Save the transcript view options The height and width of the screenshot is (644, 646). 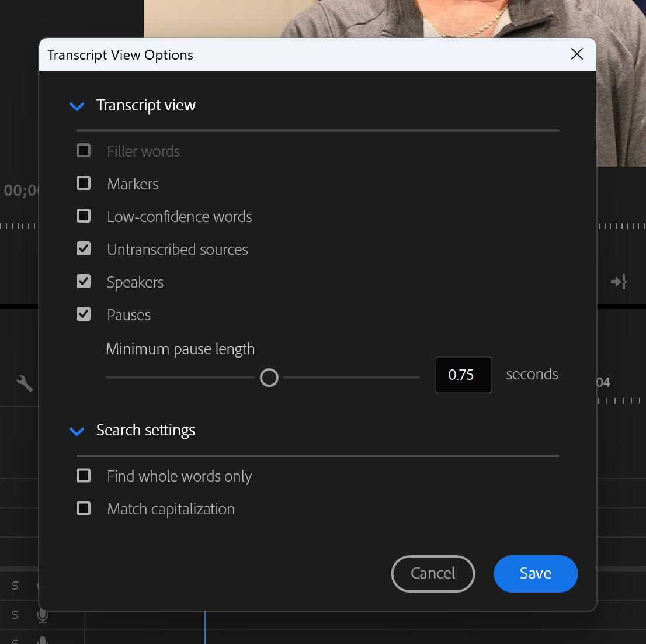point(535,574)
